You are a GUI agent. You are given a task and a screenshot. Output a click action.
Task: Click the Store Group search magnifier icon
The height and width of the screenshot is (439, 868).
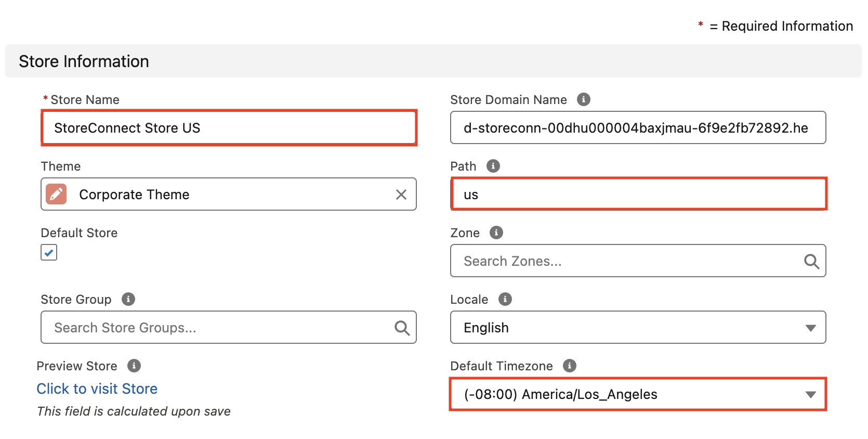(402, 328)
